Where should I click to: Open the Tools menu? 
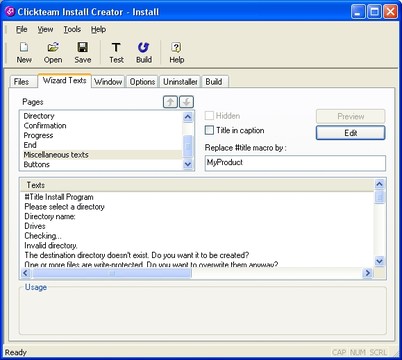coord(72,29)
